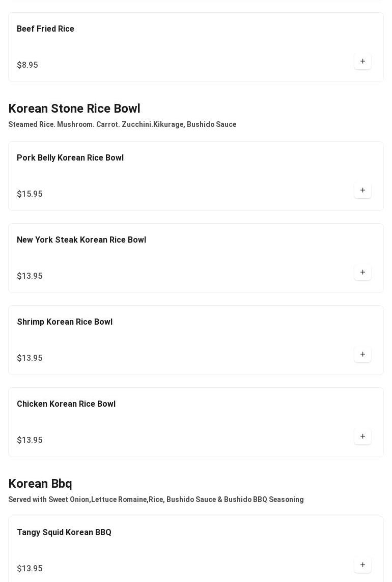The height and width of the screenshot is (582, 392).
Task: Open Tangy Squid Korean BBQ item name
Action: 64,533
